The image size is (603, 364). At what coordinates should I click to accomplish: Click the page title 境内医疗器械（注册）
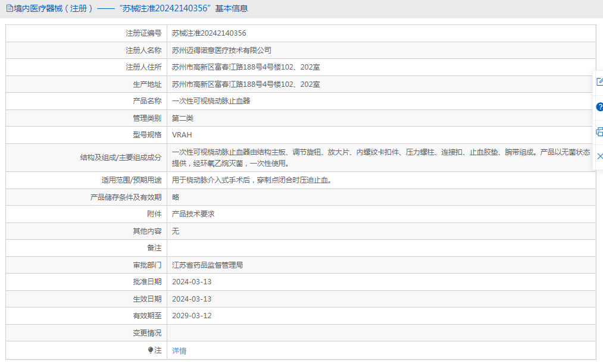(x=54, y=8)
